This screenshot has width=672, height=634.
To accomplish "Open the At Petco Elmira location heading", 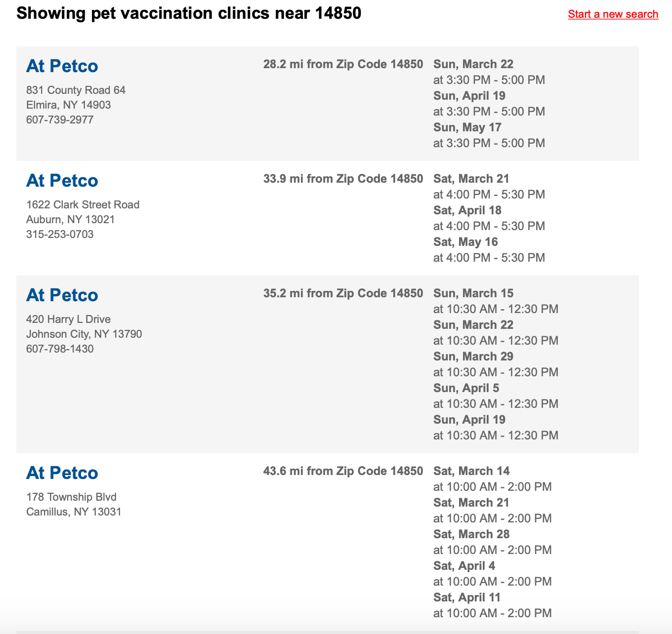I will (x=62, y=66).
